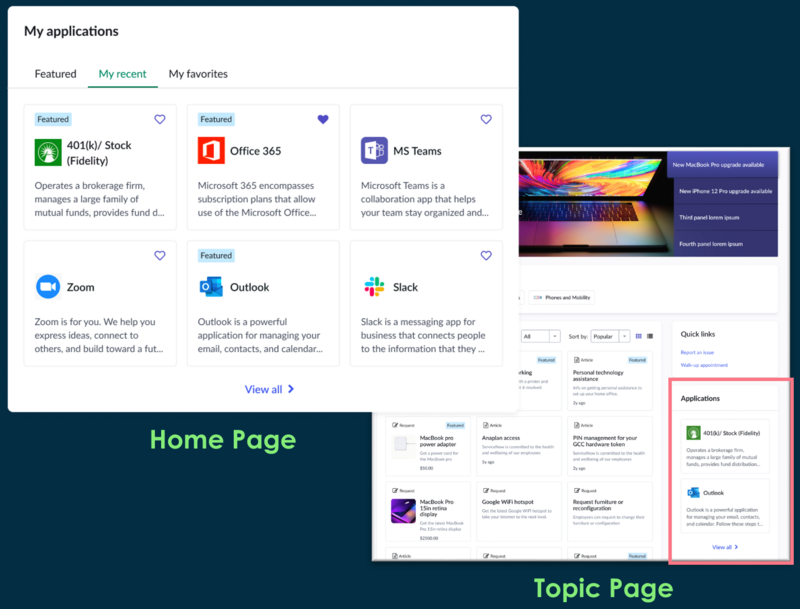The width and height of the screenshot is (800, 609).
Task: Click the Phones and Mobility topic chip
Action: (562, 297)
